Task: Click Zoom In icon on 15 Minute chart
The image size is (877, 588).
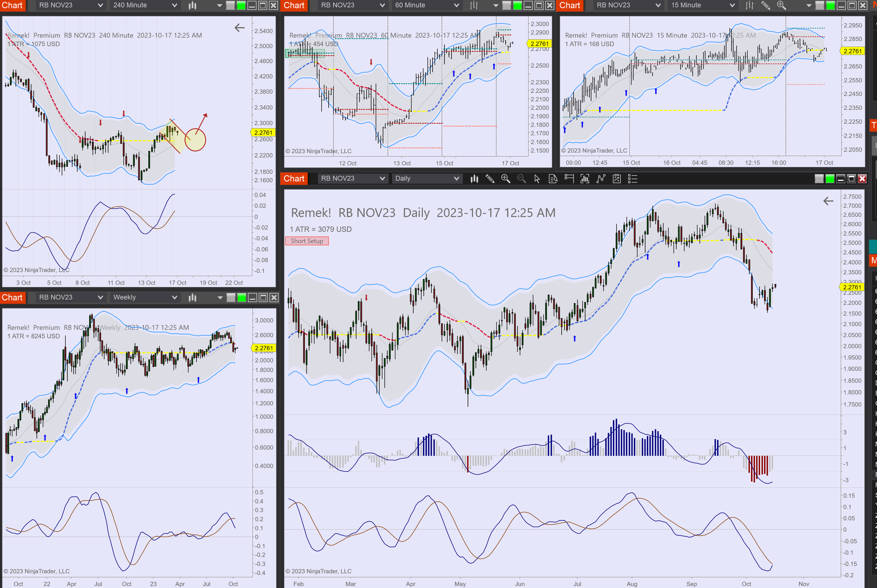Action: 781,5
